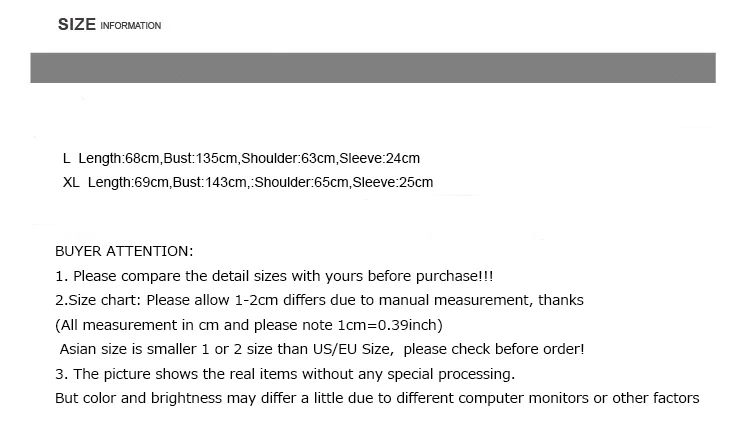
Task: Click the Shoulder:65cm value
Action: pyautogui.click(x=301, y=182)
